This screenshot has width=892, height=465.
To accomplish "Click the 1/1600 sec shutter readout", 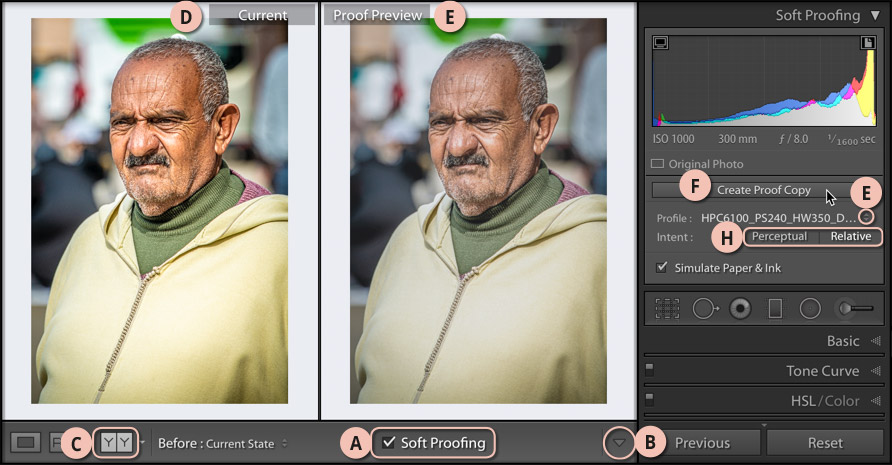I will [852, 139].
